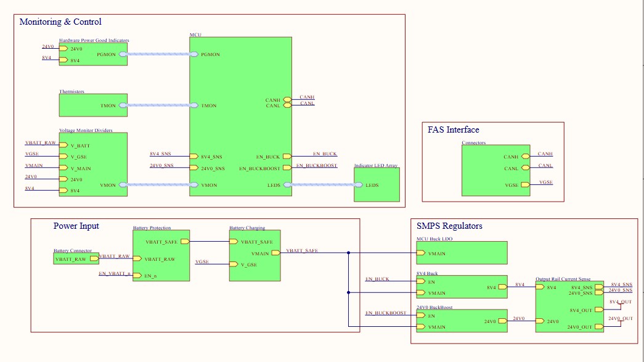This screenshot has height=362, width=644.
Task: Select the MCU Buck LDO block
Action: coord(461,253)
